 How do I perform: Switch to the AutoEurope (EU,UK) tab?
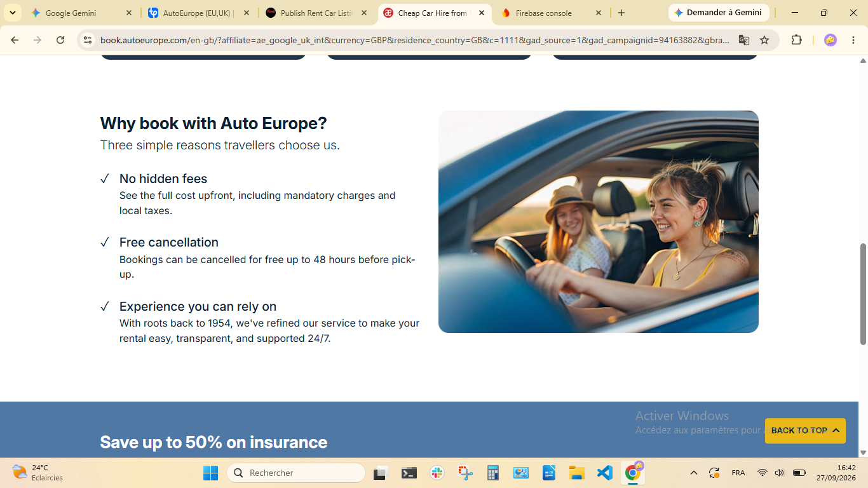pos(199,13)
